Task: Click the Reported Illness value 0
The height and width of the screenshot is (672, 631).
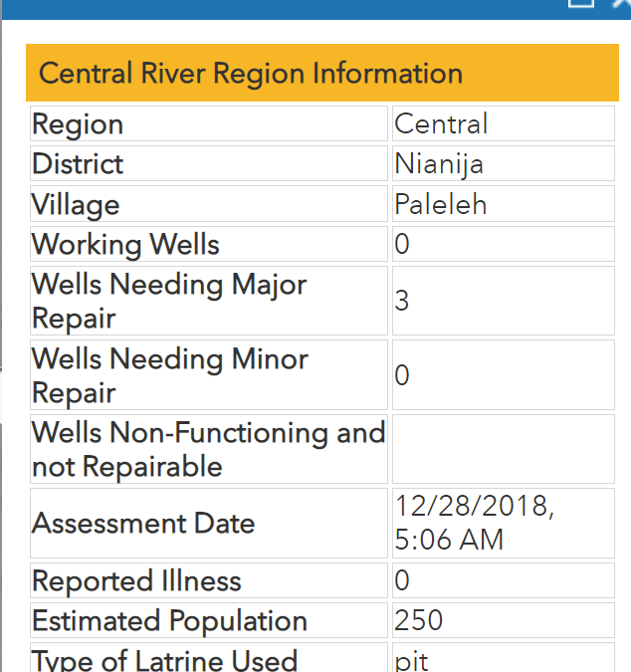Action: click(504, 580)
